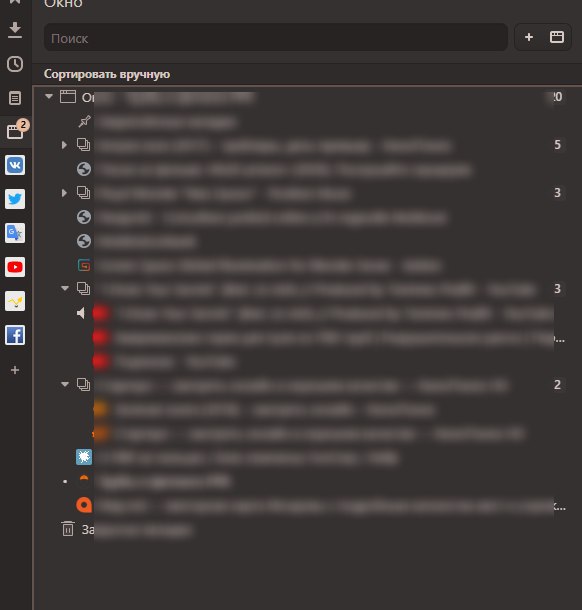The image size is (582, 610).
Task: Open the Facebook web panel
Action: click(15, 335)
